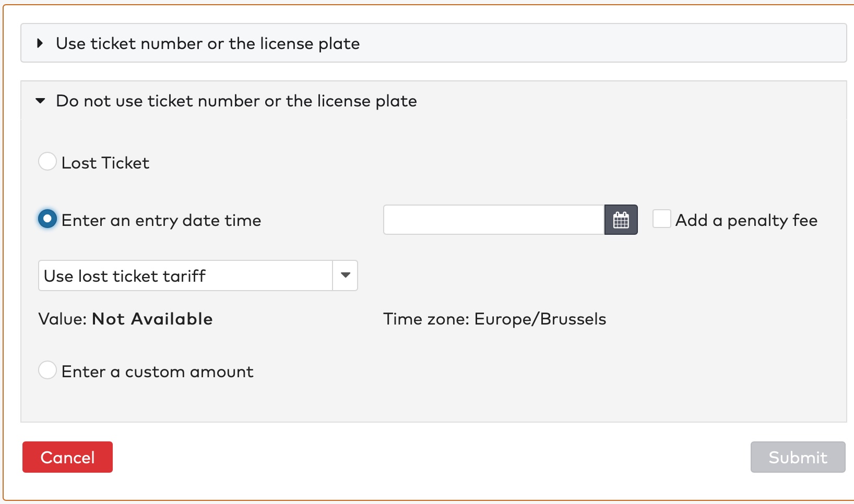Open the Use lost ticket tariff dropdown

(185, 275)
